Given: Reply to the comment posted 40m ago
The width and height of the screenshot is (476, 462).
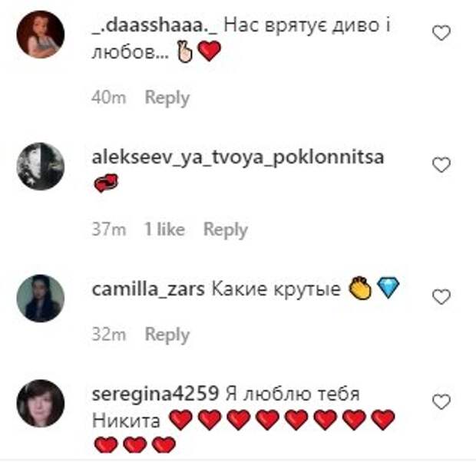Looking at the screenshot, I should pyautogui.click(x=167, y=97).
